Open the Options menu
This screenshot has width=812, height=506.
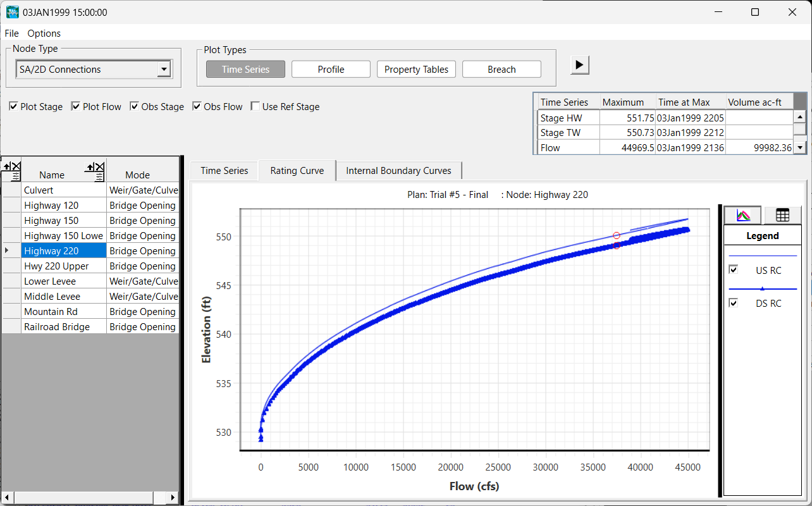44,34
